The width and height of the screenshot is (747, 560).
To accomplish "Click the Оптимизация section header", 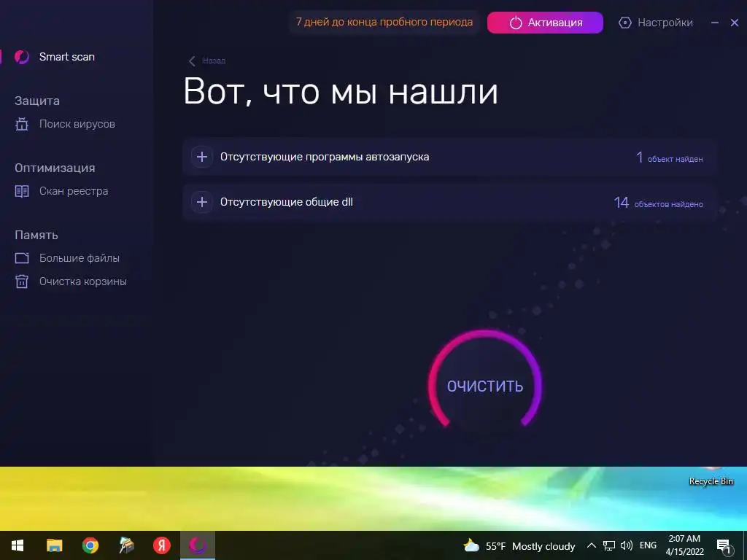I will click(x=55, y=168).
